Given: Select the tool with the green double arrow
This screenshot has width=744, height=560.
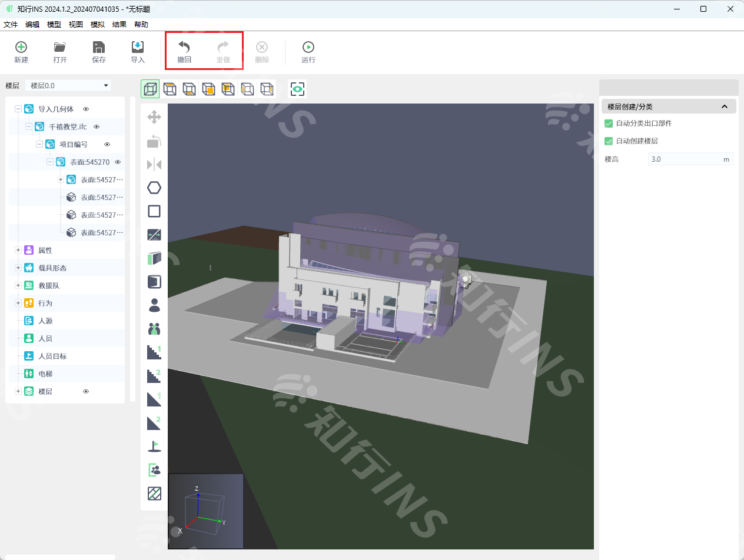Looking at the screenshot, I should 154,235.
